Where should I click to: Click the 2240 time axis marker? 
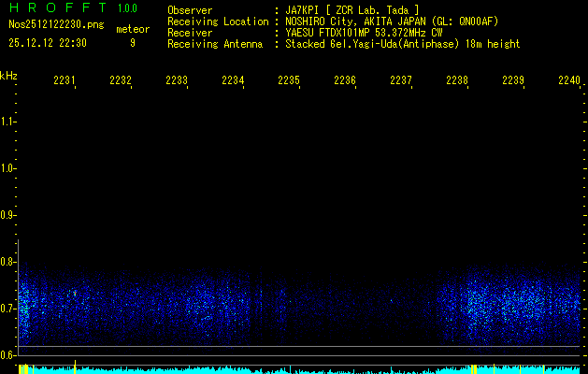coord(568,81)
